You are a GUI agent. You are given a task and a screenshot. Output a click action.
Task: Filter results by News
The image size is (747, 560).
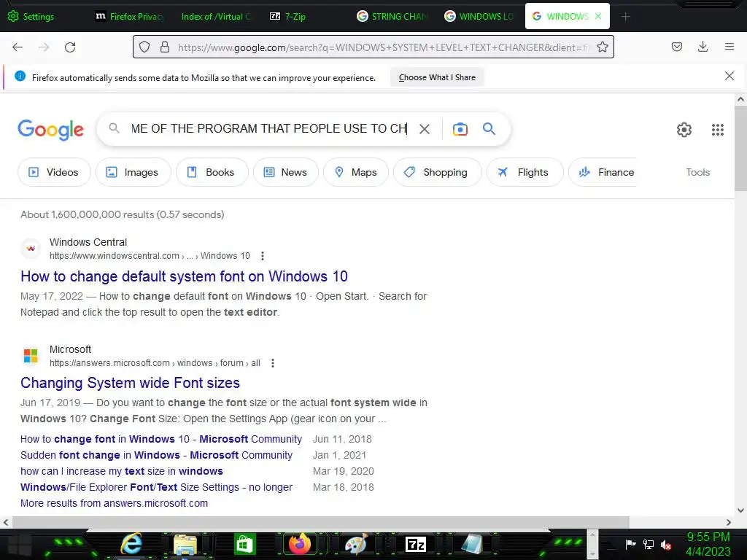(285, 172)
